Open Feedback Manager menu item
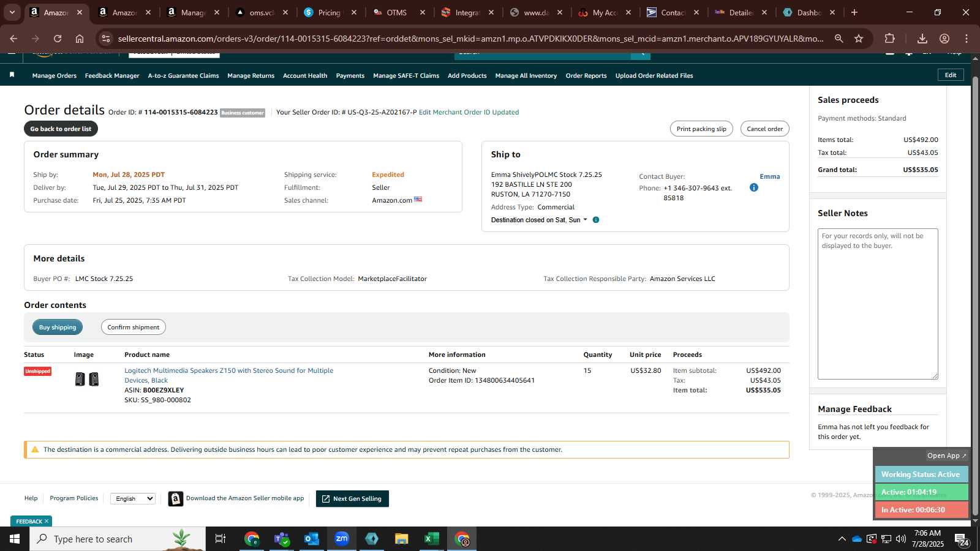Screen dimensions: 980x551 pos(112,76)
